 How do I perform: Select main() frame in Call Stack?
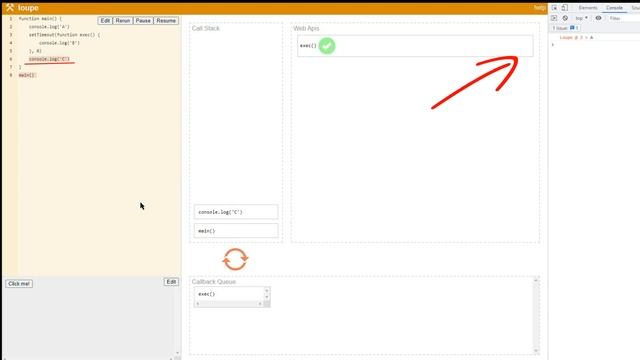pos(236,231)
